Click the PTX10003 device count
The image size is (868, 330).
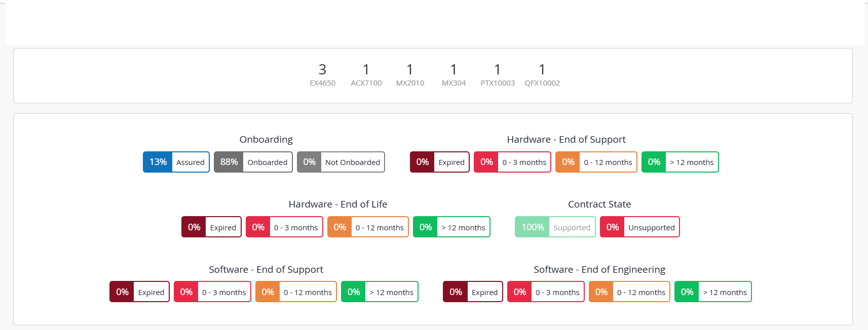(x=498, y=74)
